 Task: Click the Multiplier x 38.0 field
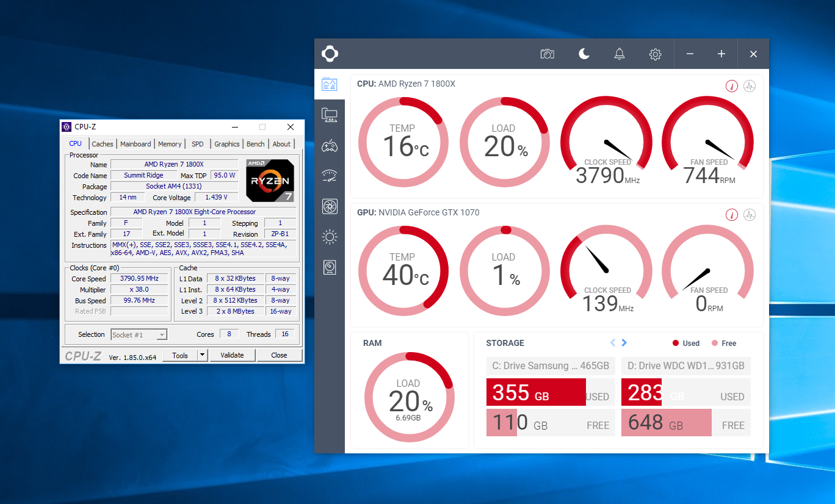(x=139, y=290)
